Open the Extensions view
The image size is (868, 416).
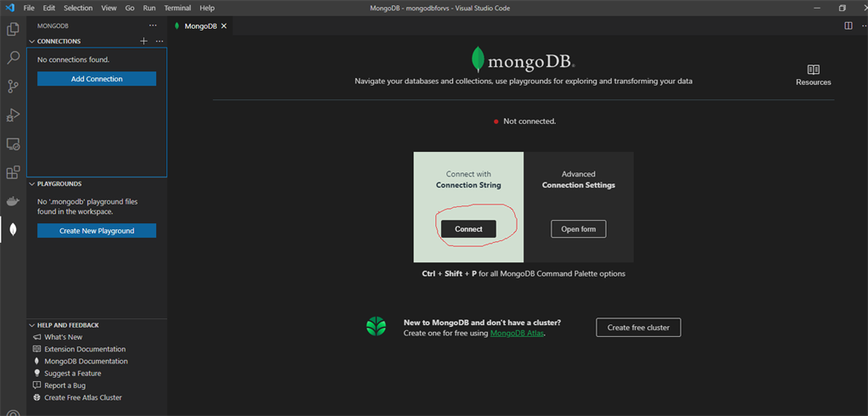tap(13, 172)
